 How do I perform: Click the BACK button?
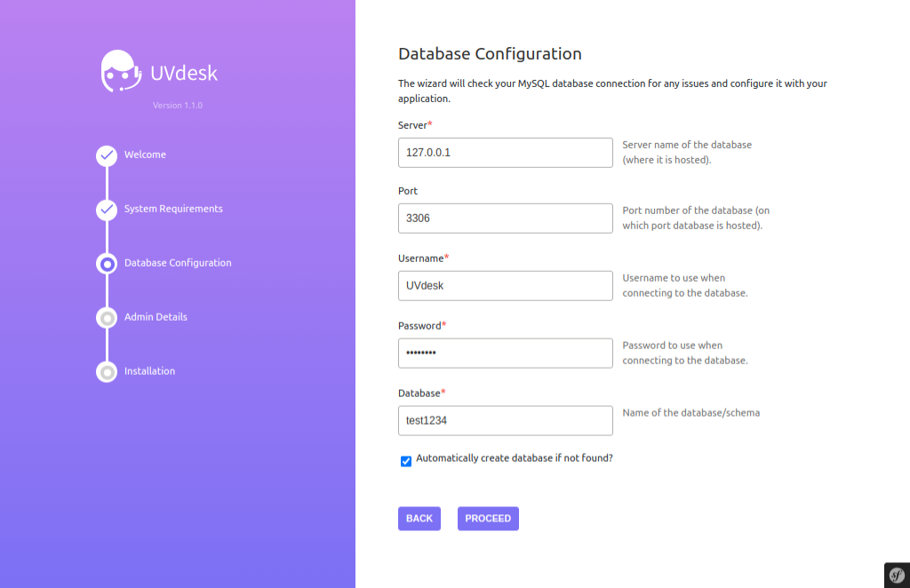click(x=419, y=519)
